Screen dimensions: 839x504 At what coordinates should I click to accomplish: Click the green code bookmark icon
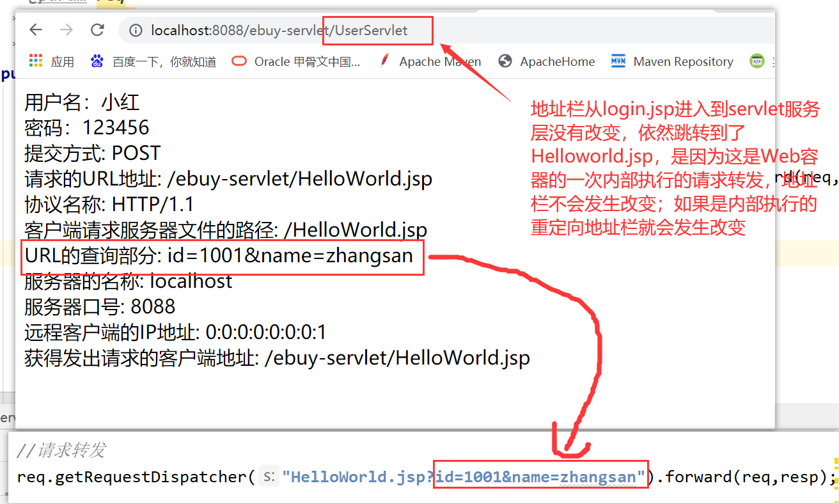(757, 61)
